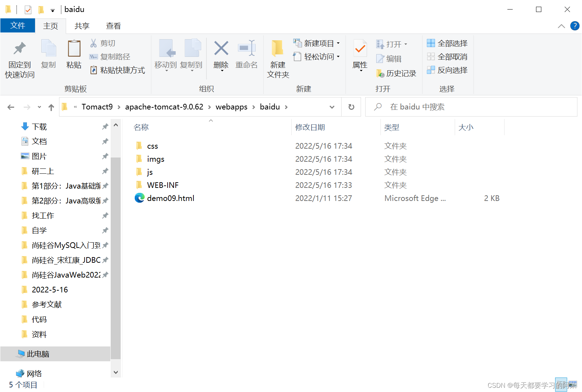The width and height of the screenshot is (582, 392).
Task: Click Copy Path (复制路径)
Action: click(110, 57)
